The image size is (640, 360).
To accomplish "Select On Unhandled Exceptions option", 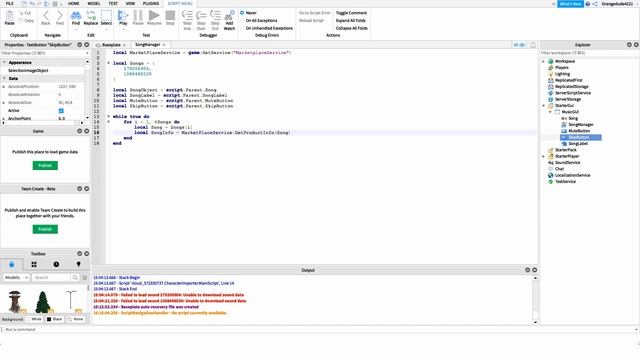I will [x=269, y=28].
